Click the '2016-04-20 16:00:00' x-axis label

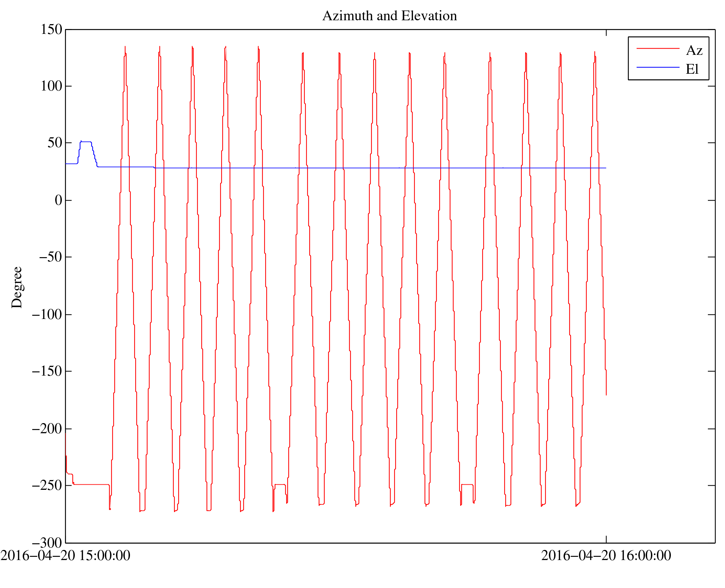(606, 556)
